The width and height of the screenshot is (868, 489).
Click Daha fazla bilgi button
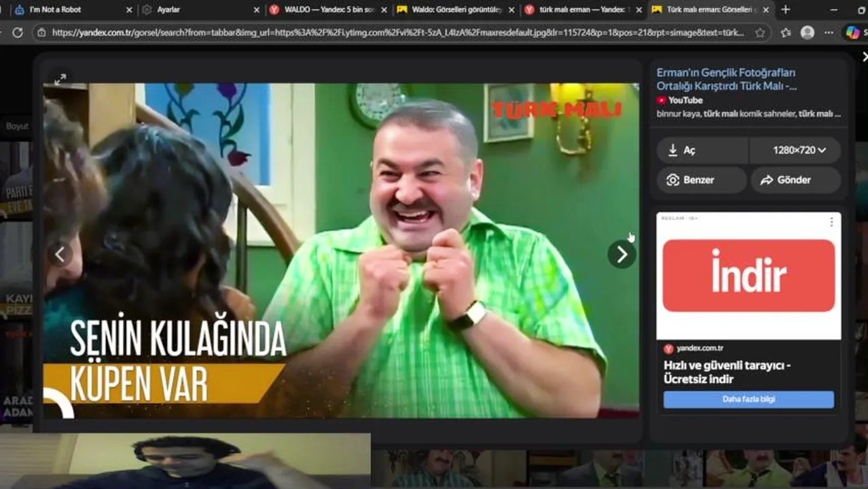pos(748,399)
